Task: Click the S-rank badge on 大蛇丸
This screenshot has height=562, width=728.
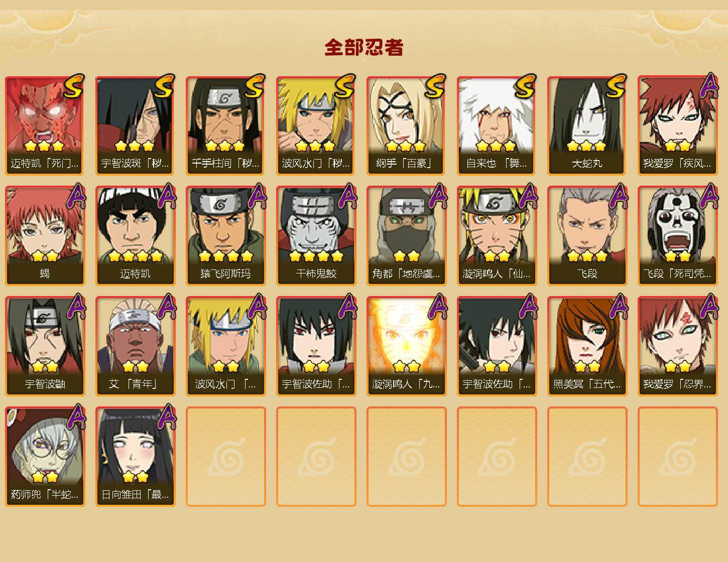Action: click(616, 86)
